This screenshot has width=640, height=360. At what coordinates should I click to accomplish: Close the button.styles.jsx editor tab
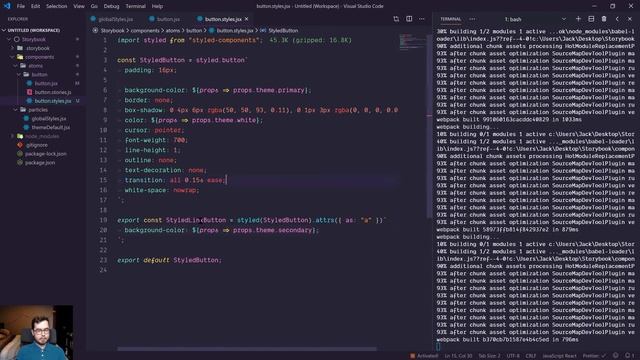pyautogui.click(x=247, y=19)
